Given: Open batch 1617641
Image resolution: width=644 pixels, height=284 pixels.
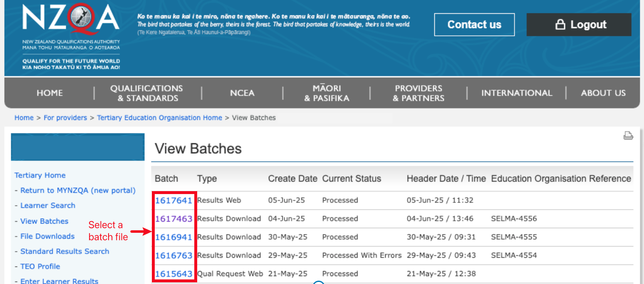Looking at the screenshot, I should click(x=173, y=200).
